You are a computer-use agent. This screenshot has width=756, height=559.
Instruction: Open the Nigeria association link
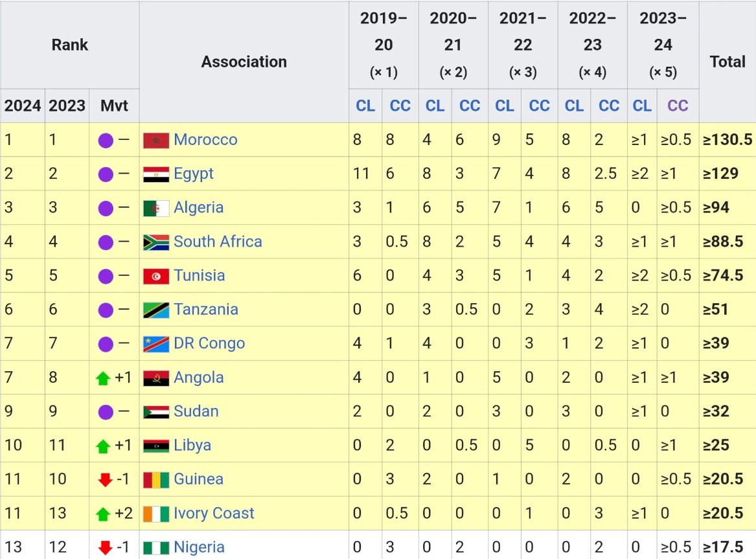pyautogui.click(x=199, y=547)
